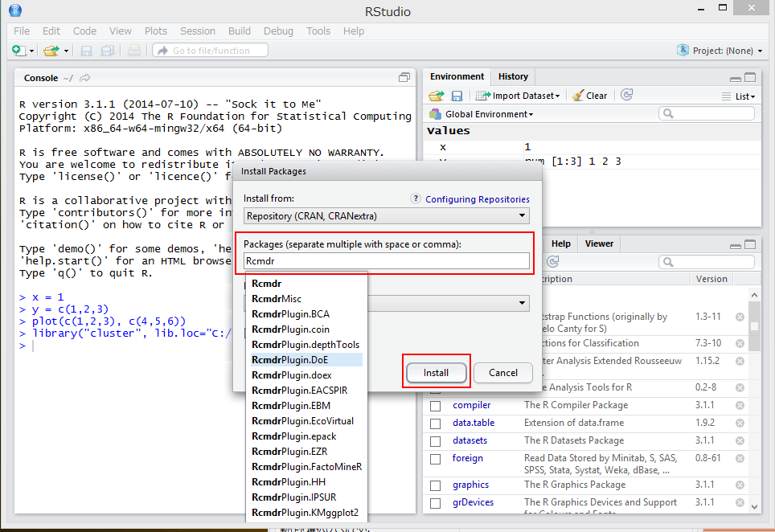
Task: Select the Environment tab
Action: coord(457,76)
